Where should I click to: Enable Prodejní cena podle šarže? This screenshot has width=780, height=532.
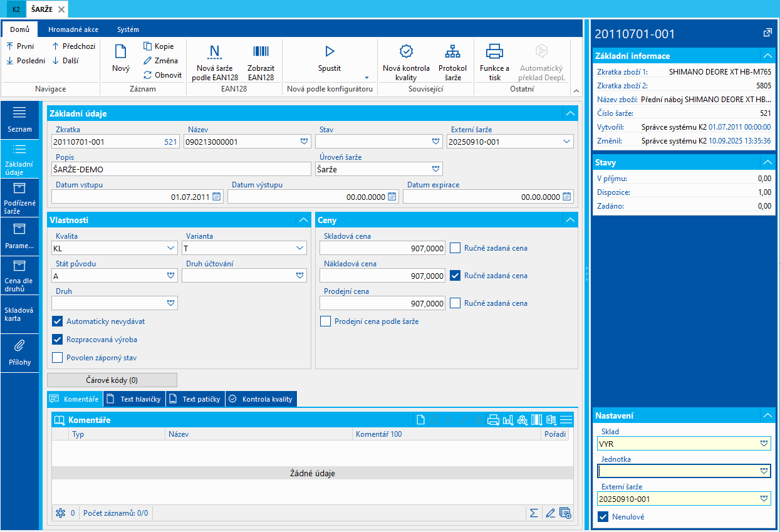click(325, 321)
